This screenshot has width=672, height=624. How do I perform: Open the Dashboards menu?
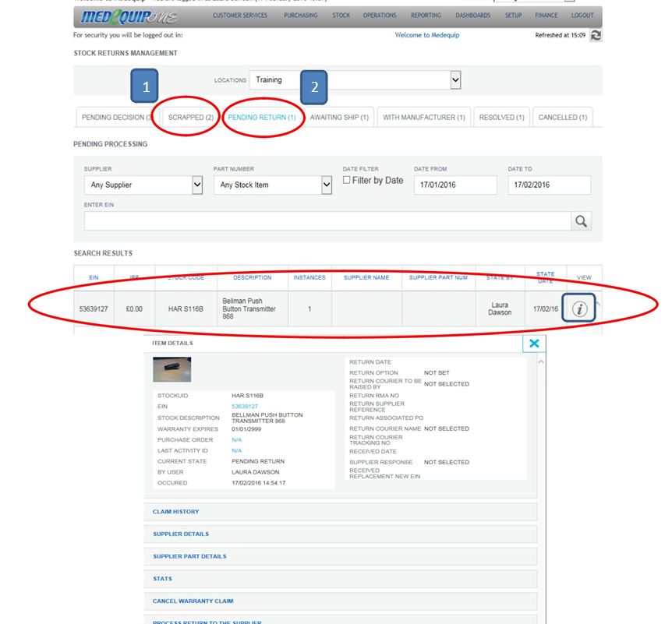(472, 16)
